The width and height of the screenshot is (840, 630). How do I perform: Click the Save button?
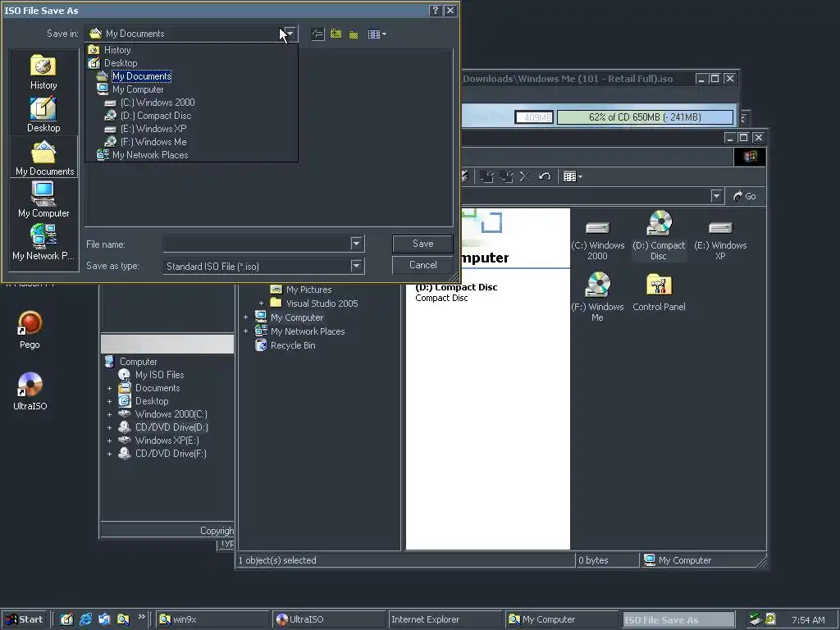[x=422, y=244]
